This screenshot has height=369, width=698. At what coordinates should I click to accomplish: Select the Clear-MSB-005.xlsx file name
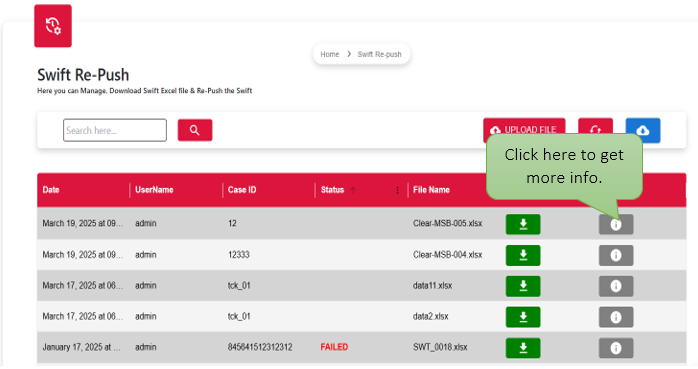pos(447,223)
